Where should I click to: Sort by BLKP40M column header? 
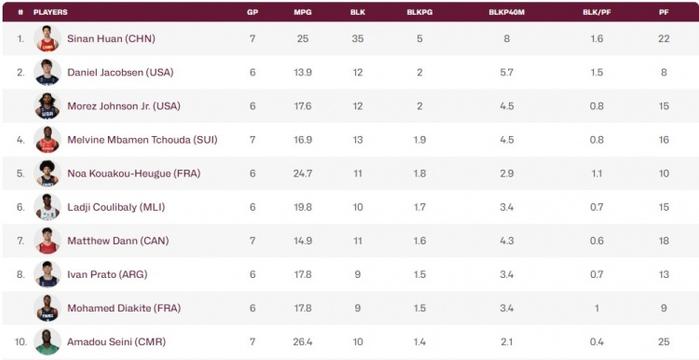tap(507, 12)
